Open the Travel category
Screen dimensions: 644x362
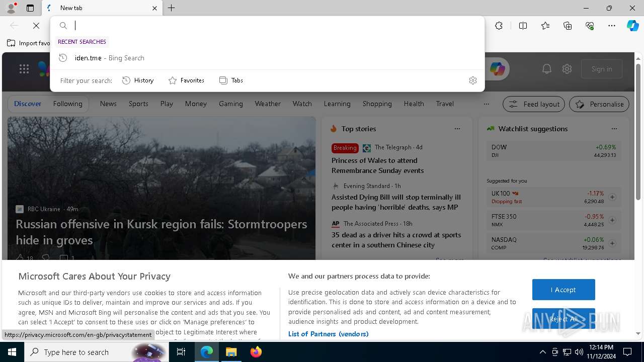point(445,104)
